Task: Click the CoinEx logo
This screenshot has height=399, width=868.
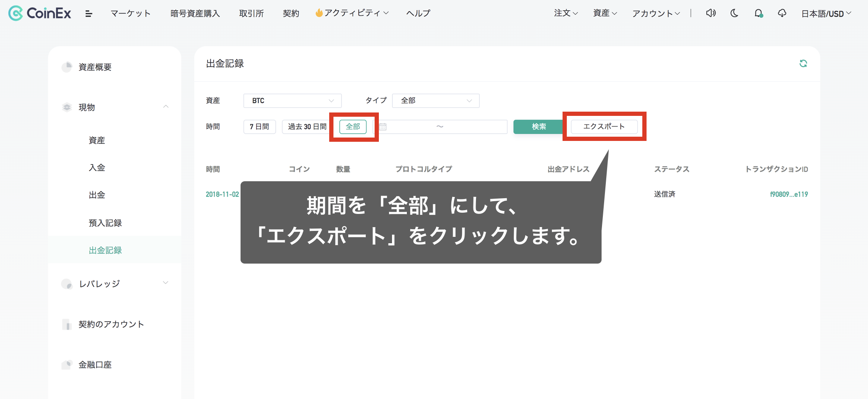Action: coord(40,13)
